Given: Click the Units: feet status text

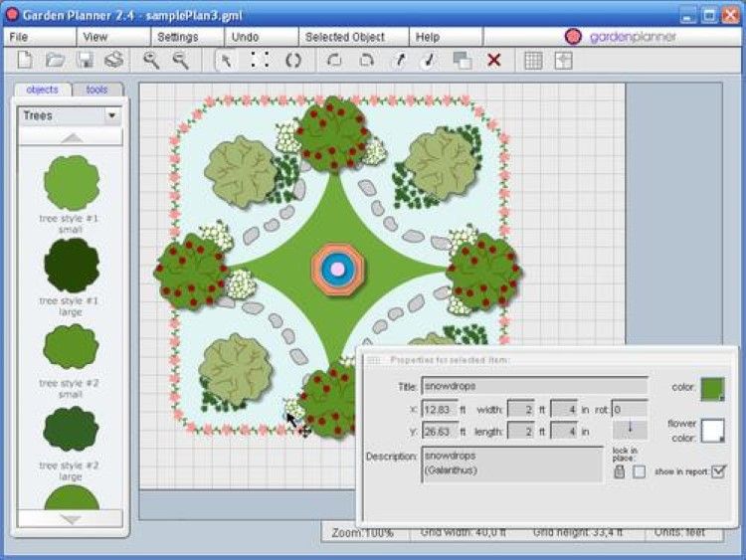Looking at the screenshot, I should click(679, 532).
